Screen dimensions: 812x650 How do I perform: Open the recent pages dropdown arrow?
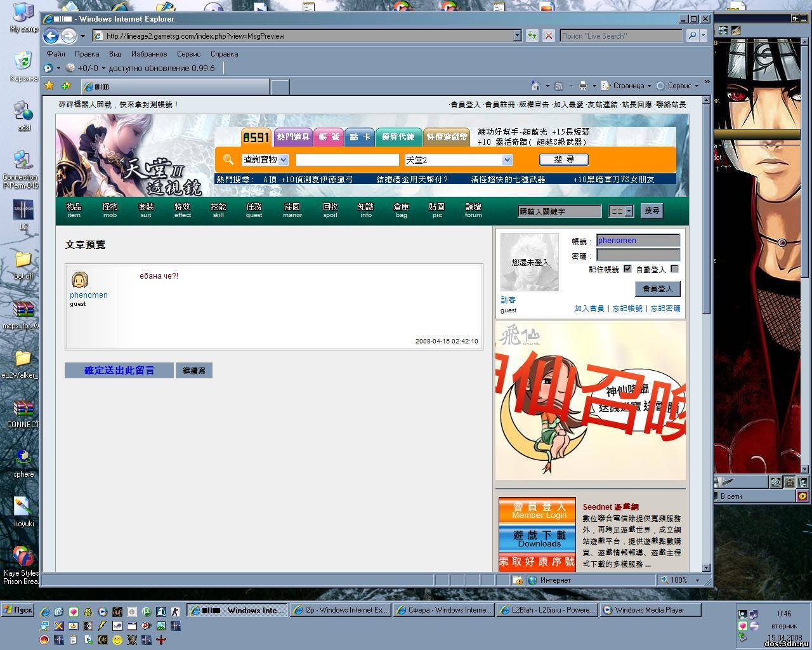click(x=82, y=36)
